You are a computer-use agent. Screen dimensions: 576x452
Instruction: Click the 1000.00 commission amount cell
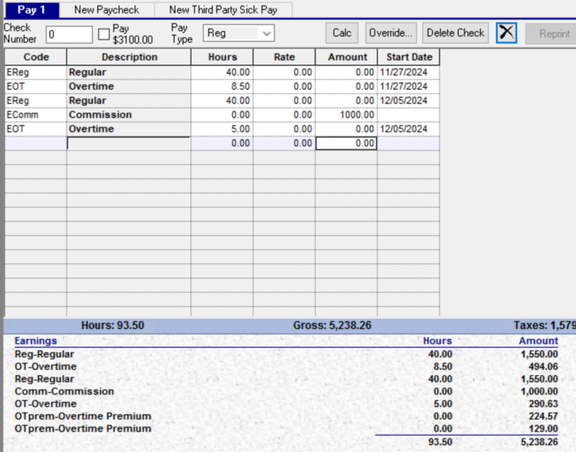(x=346, y=115)
